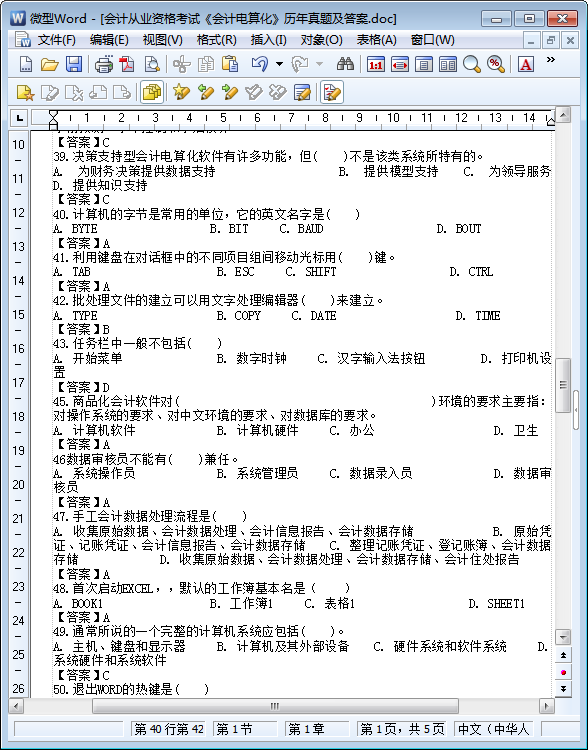This screenshot has height=750, width=588.
Task: Click the red letter A font icon
Action: coord(526,64)
